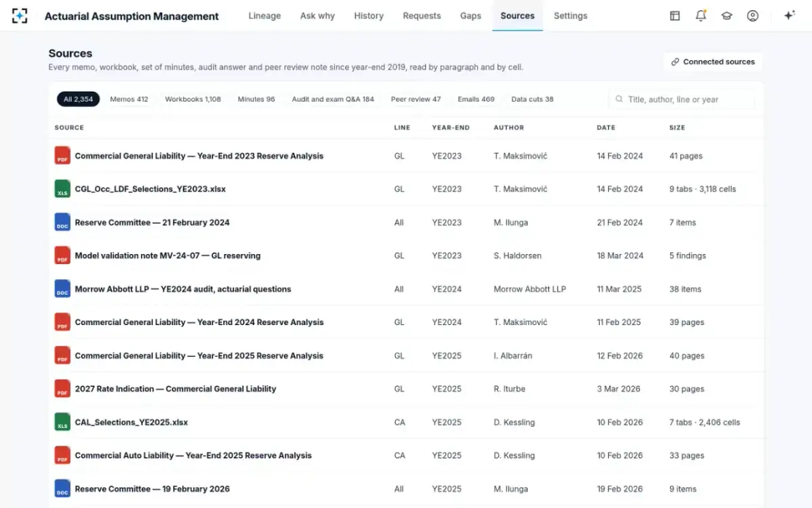Click the date 11 Mar 2025
This screenshot has width=812, height=508.
tap(619, 289)
